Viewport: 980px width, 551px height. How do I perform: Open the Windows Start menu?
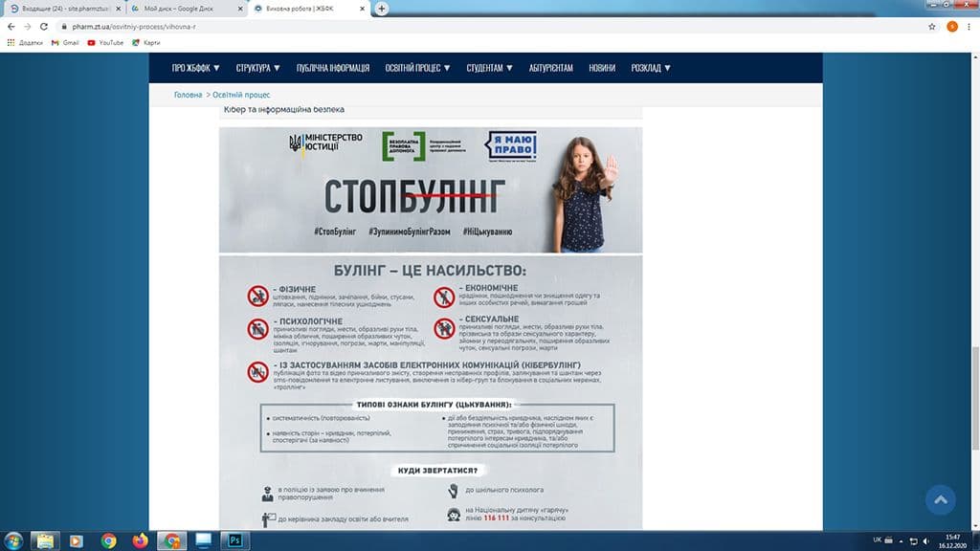[x=13, y=540]
